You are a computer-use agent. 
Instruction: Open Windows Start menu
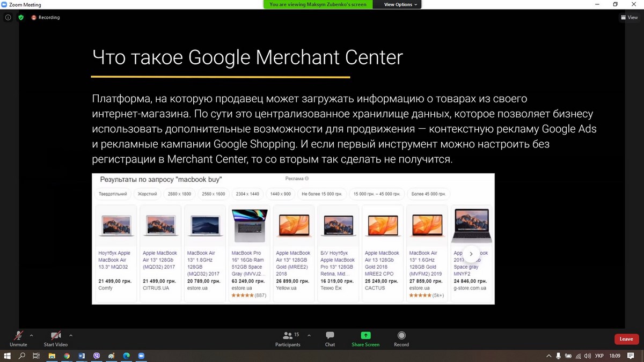click(8, 356)
